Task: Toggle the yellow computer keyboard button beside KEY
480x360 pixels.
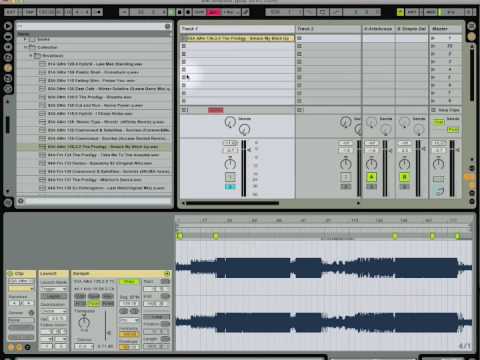Action: click(400, 12)
